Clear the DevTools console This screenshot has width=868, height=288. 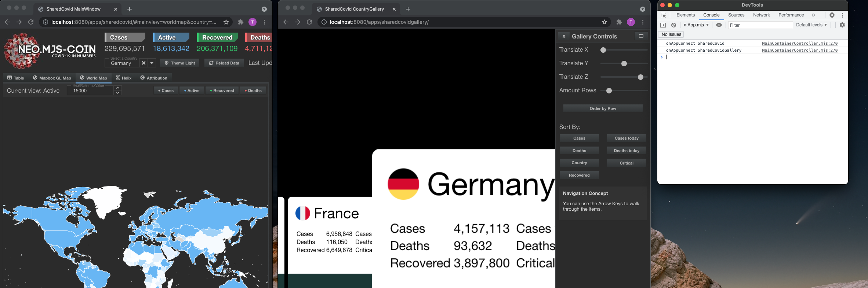tap(674, 25)
